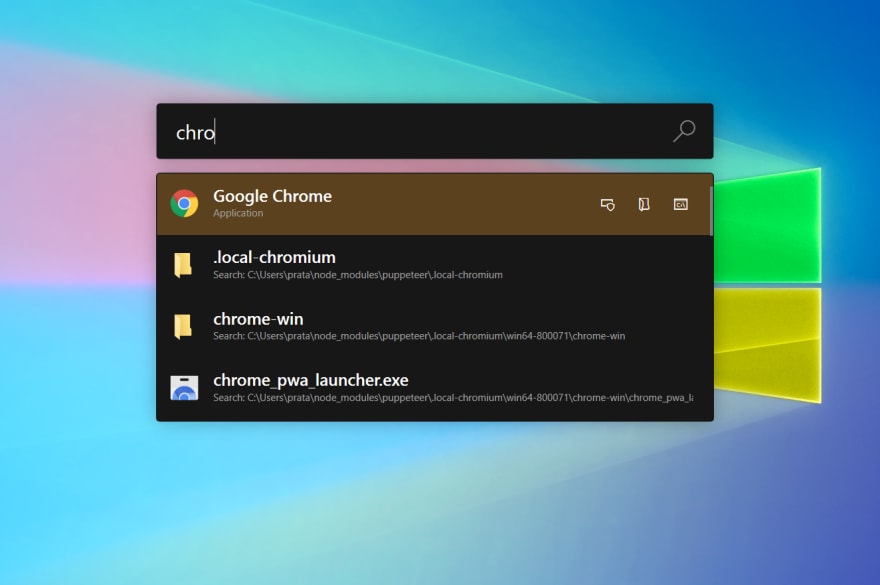This screenshot has width=880, height=585.
Task: Select the Google Chrome result title
Action: pyautogui.click(x=272, y=196)
